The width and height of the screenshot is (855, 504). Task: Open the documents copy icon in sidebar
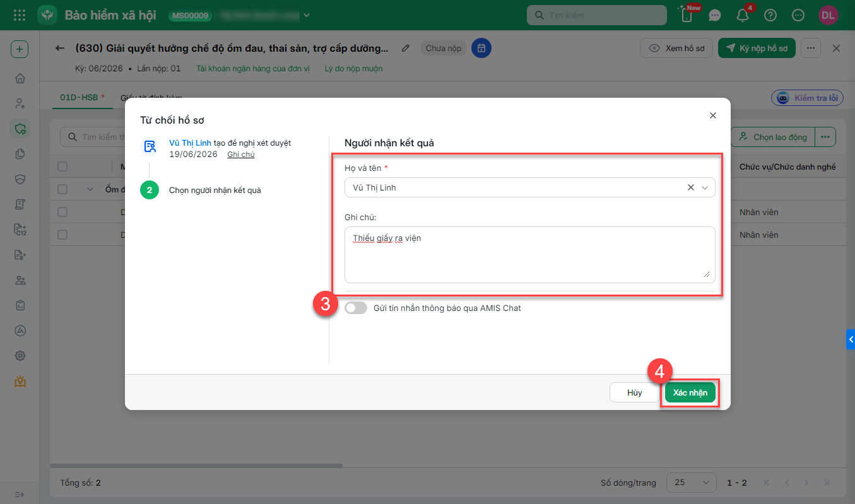20,154
